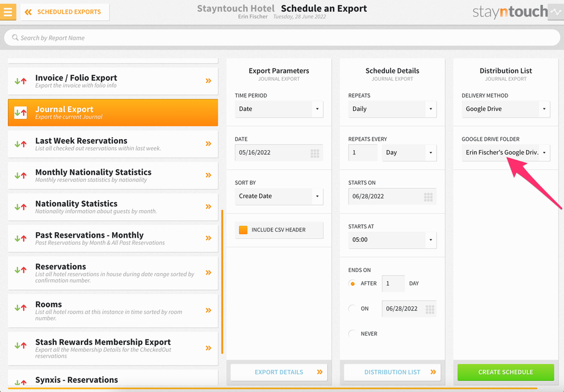This screenshot has width=564, height=392.
Task: Click the Invoice / Folio Export arrows icon
Action: (x=20, y=81)
